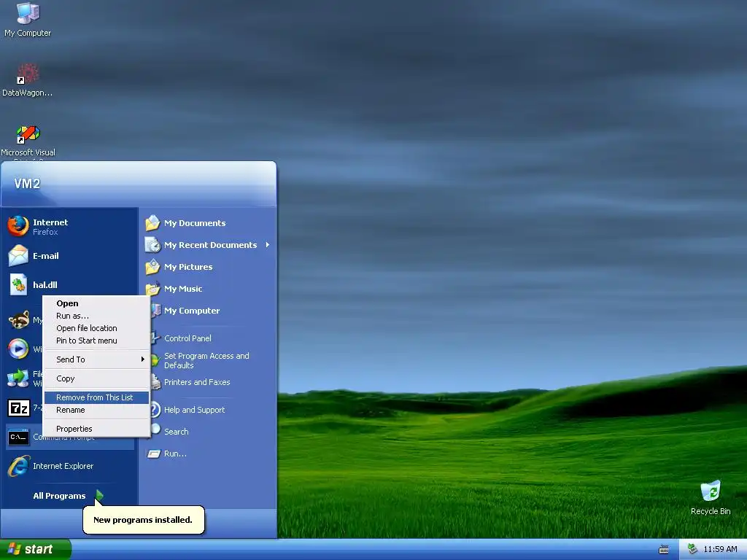Click the Start button

(x=35, y=549)
